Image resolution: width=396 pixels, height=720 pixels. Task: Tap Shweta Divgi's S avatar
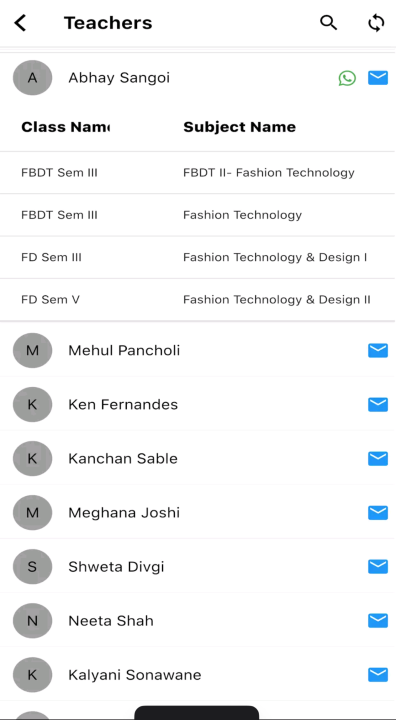[32, 567]
